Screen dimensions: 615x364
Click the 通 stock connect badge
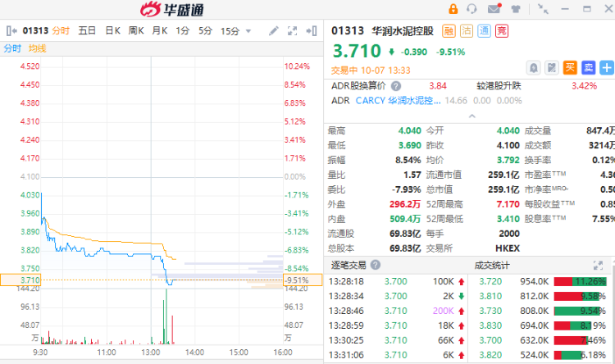tap(484, 31)
